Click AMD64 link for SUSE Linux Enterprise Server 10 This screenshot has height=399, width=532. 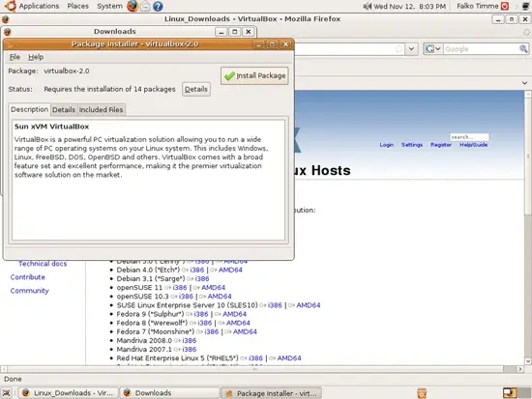308,305
